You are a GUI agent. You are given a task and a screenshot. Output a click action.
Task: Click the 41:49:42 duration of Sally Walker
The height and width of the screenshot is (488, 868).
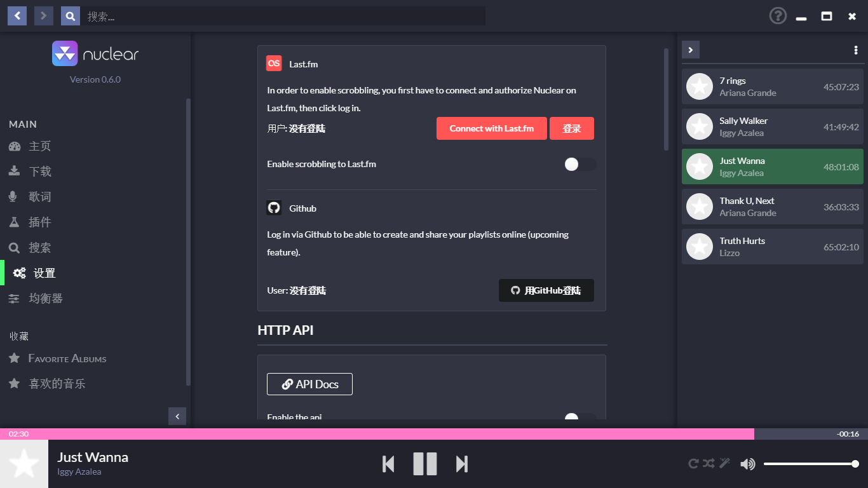click(841, 127)
